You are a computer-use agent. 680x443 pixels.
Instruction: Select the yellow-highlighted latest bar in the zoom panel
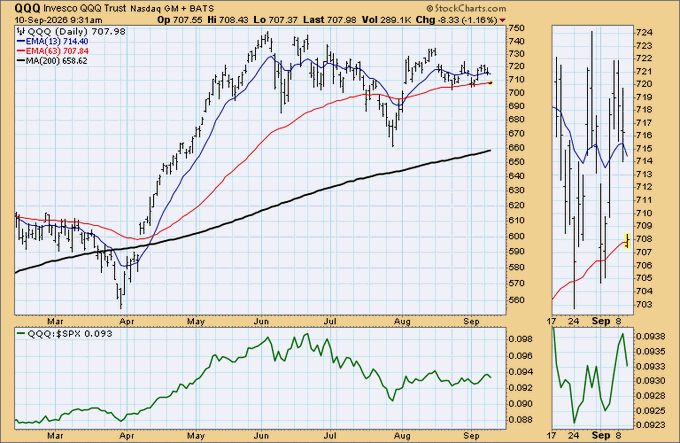[627, 240]
